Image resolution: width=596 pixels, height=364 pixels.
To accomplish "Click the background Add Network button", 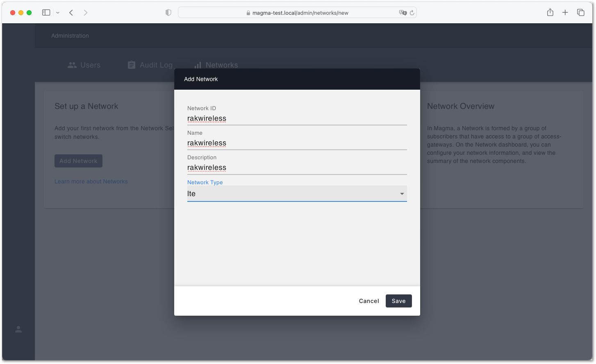I will pyautogui.click(x=78, y=161).
